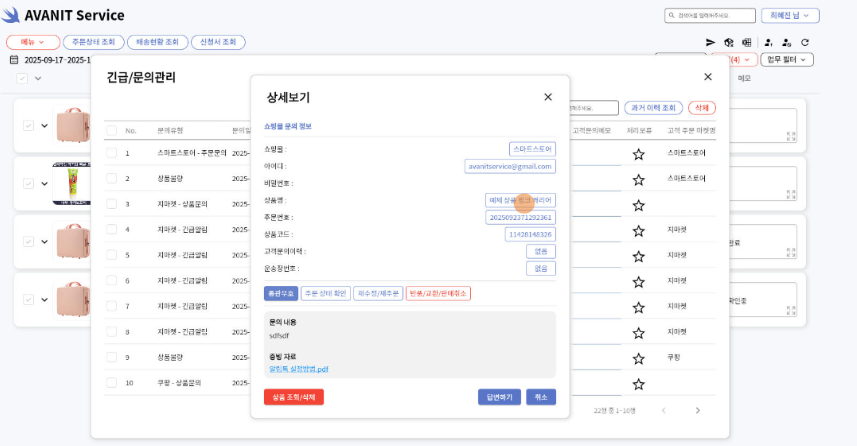Click the 답변하기 button

click(x=499, y=397)
